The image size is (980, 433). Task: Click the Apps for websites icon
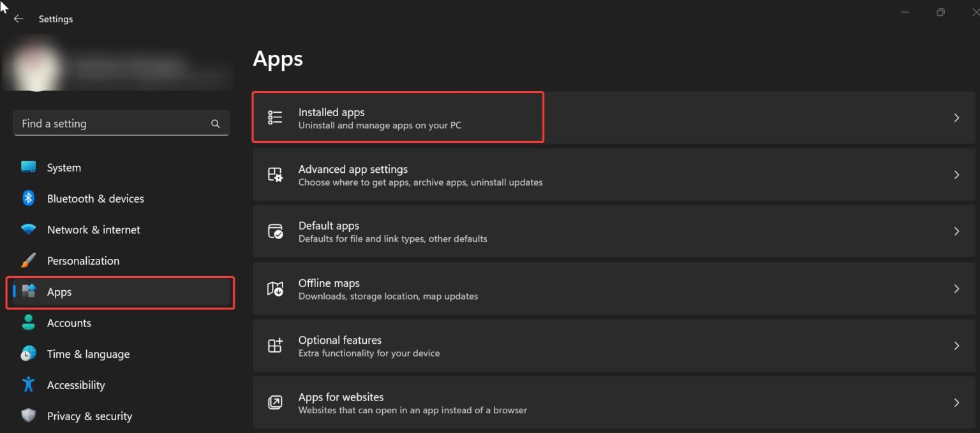(274, 402)
